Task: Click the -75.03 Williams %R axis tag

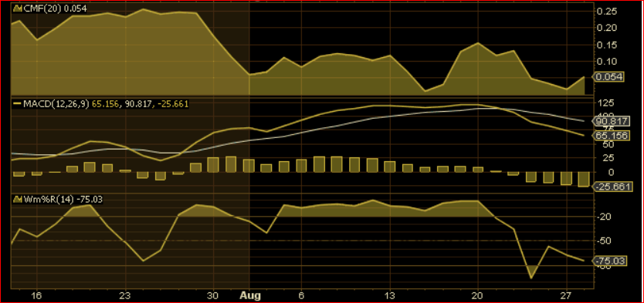Action: pos(610,261)
